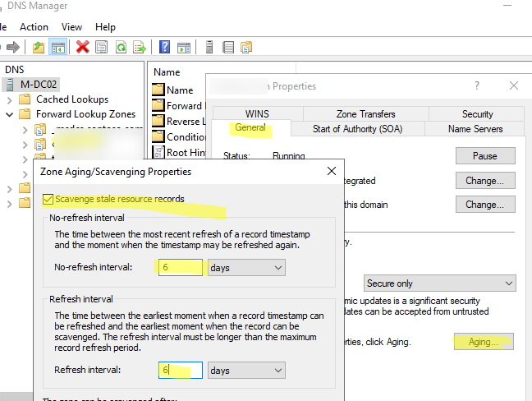Expand the Cached Lookups tree node
The height and width of the screenshot is (401, 532).
[x=10, y=99]
